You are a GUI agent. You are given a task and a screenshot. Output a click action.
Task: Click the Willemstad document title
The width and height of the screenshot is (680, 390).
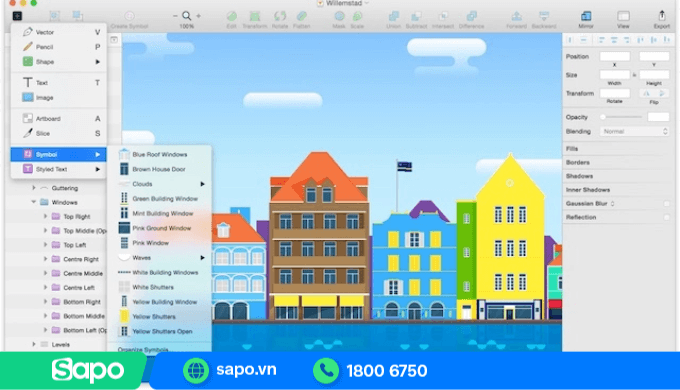click(x=344, y=3)
